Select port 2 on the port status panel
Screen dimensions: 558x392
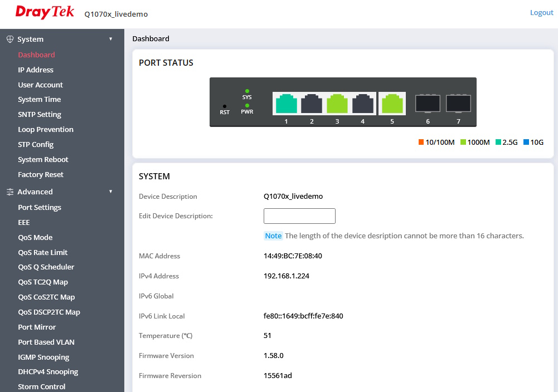tap(312, 104)
